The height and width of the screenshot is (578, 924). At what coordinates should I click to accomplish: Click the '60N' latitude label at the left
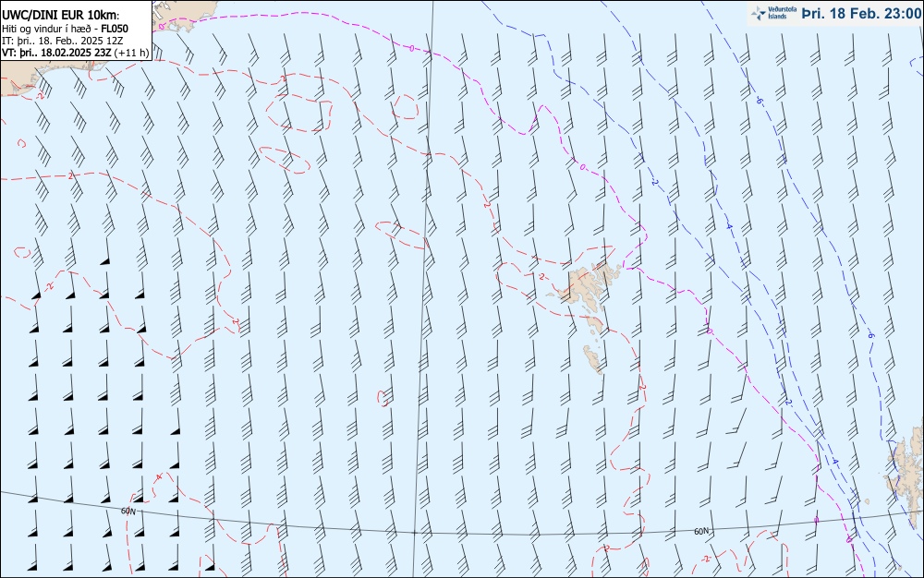pyautogui.click(x=128, y=512)
